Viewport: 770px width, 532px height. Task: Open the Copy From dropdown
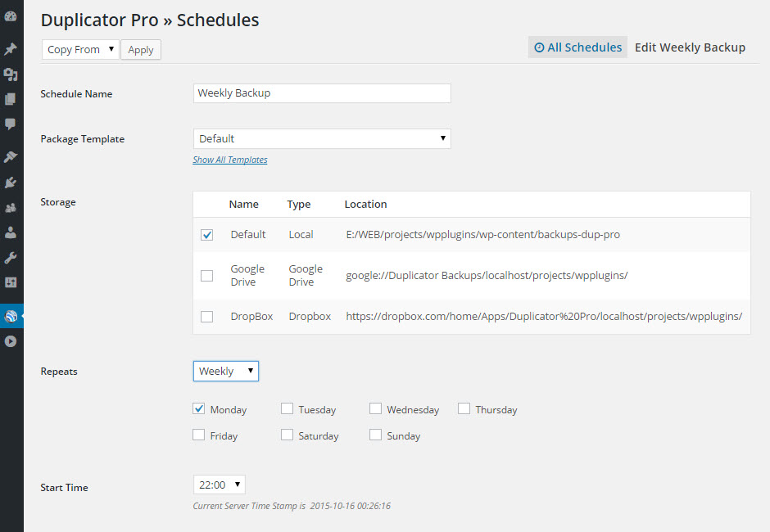pyautogui.click(x=80, y=50)
